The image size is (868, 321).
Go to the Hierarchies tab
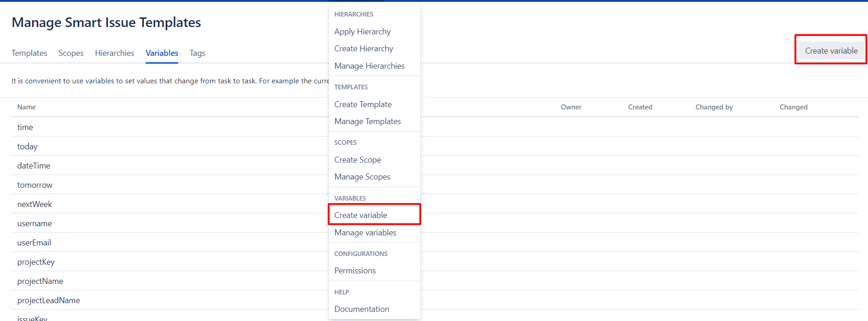point(115,53)
